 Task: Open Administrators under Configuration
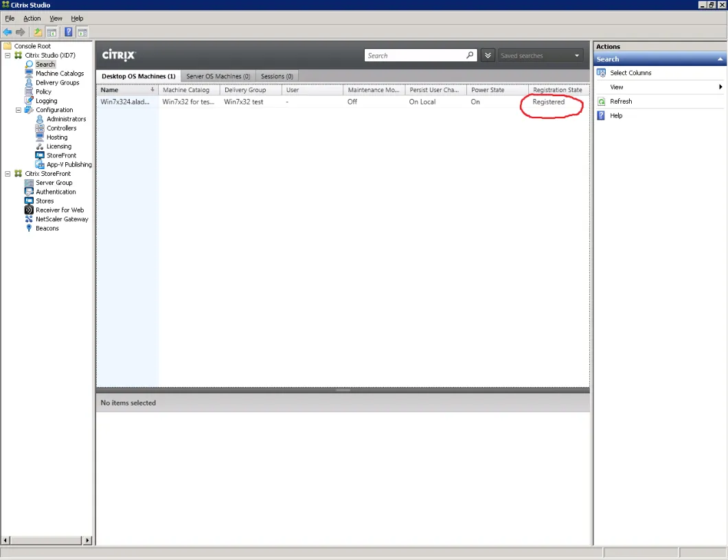[x=67, y=119]
